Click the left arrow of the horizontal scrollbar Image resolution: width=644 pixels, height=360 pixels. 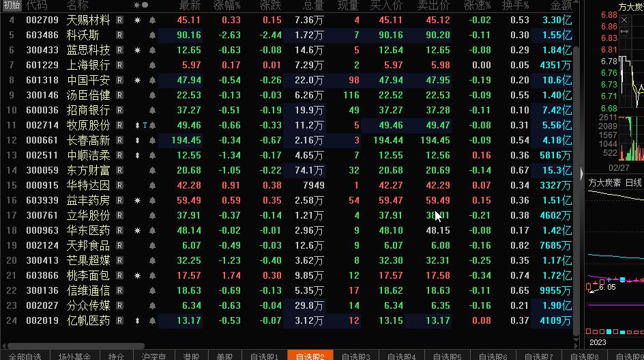[3, 346]
